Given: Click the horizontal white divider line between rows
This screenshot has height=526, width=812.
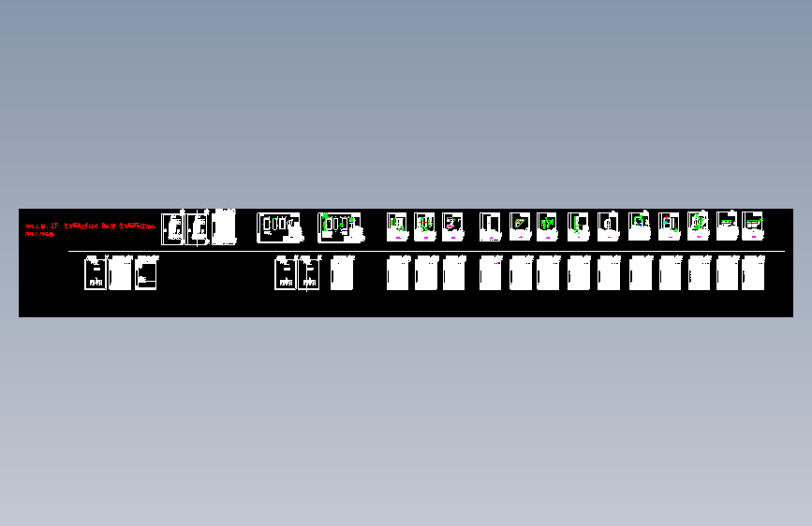Looking at the screenshot, I should click(426, 251).
